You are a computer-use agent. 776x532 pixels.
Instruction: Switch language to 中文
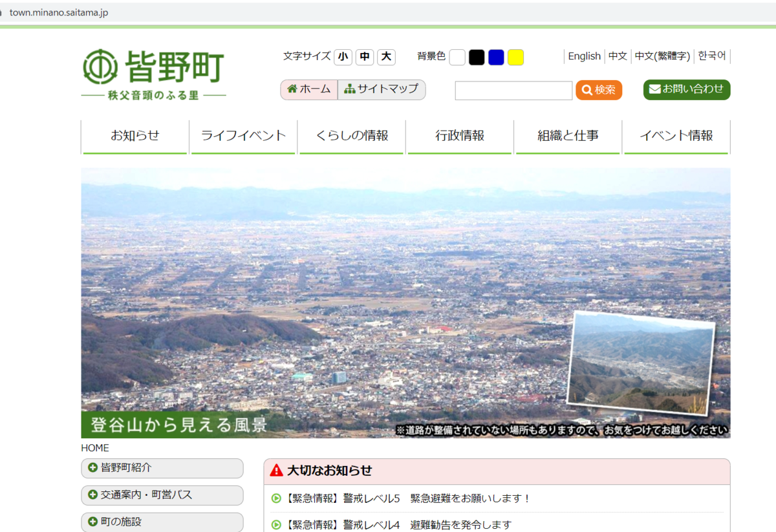pos(618,56)
